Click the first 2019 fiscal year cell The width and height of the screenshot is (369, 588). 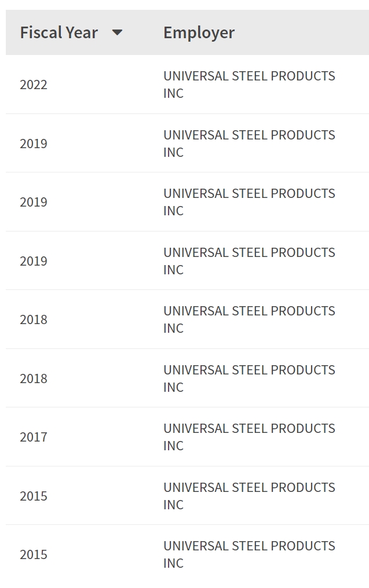(34, 144)
